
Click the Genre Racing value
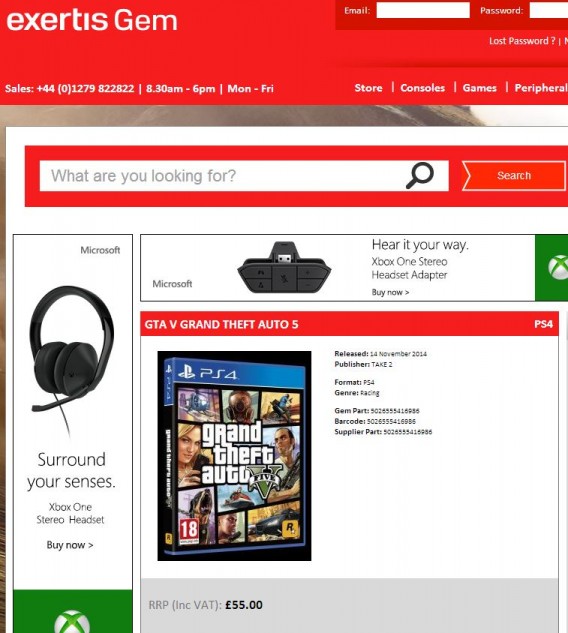pos(370,393)
